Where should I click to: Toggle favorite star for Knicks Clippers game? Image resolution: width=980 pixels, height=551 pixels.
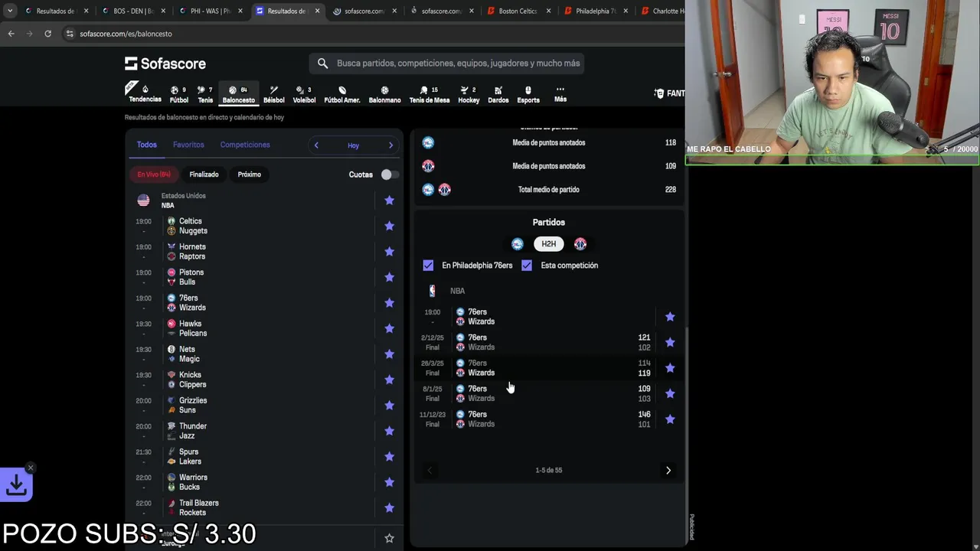(389, 380)
